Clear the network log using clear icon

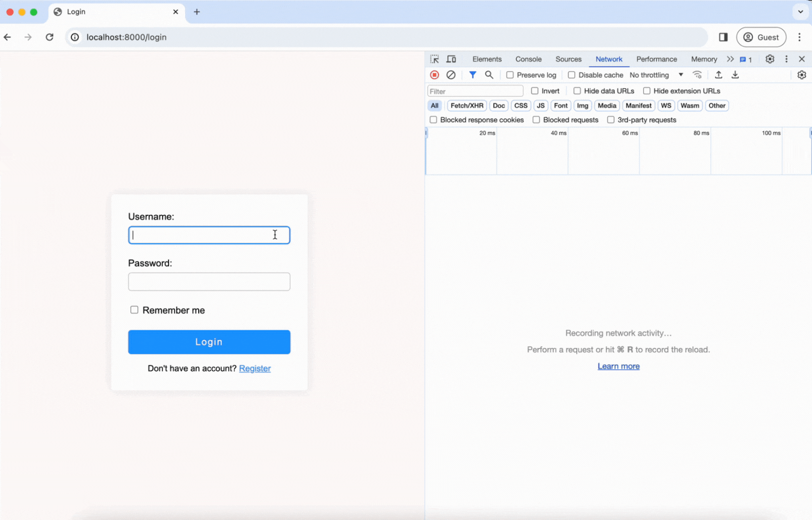[451, 75]
